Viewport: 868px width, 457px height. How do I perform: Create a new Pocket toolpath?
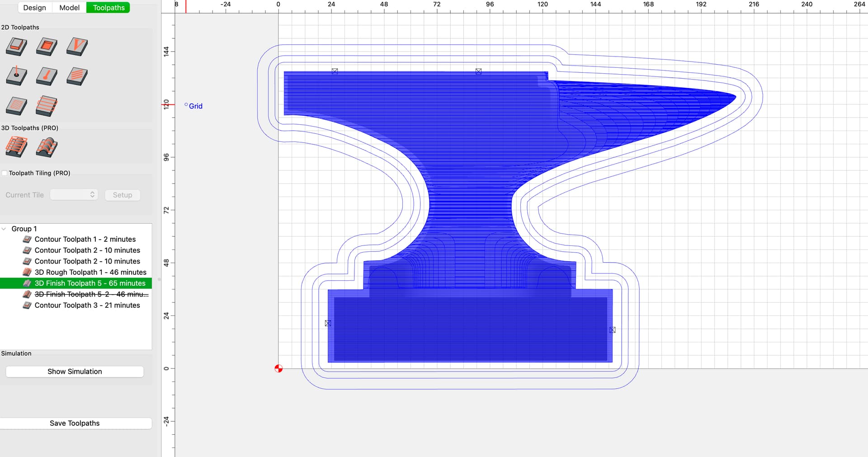tap(47, 47)
